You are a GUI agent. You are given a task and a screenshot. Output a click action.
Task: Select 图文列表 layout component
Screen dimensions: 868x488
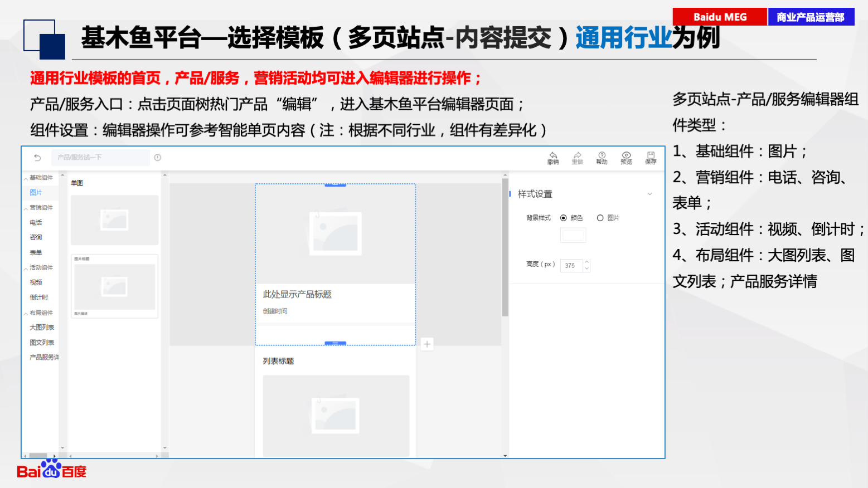point(42,343)
